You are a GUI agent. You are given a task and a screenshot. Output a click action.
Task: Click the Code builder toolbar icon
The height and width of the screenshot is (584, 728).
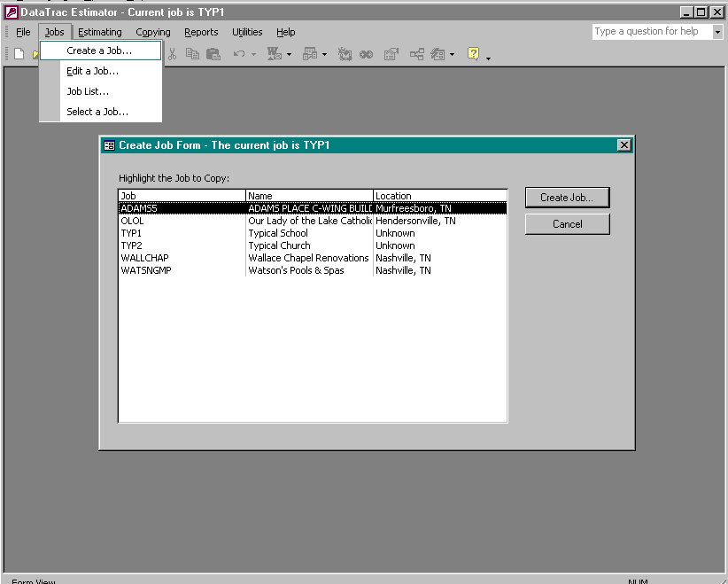(345, 54)
